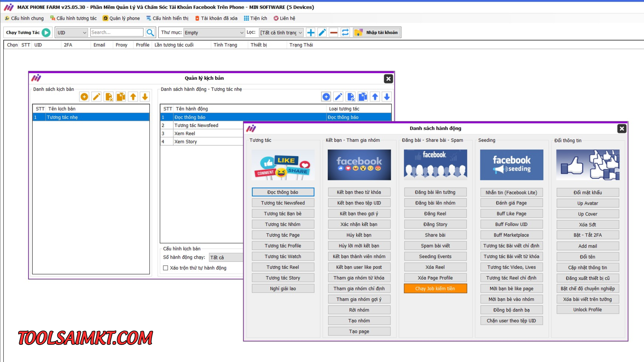Select the Tương tác nhẹ script row
This screenshot has height=362, width=644.
[91, 117]
